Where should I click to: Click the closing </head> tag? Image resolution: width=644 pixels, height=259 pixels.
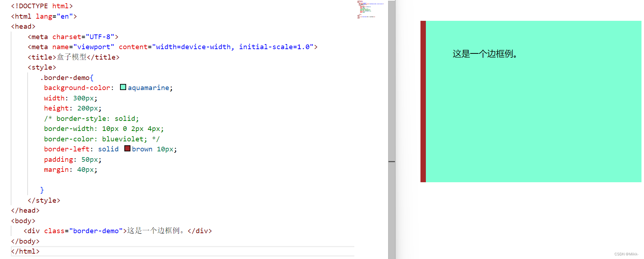(x=25, y=211)
